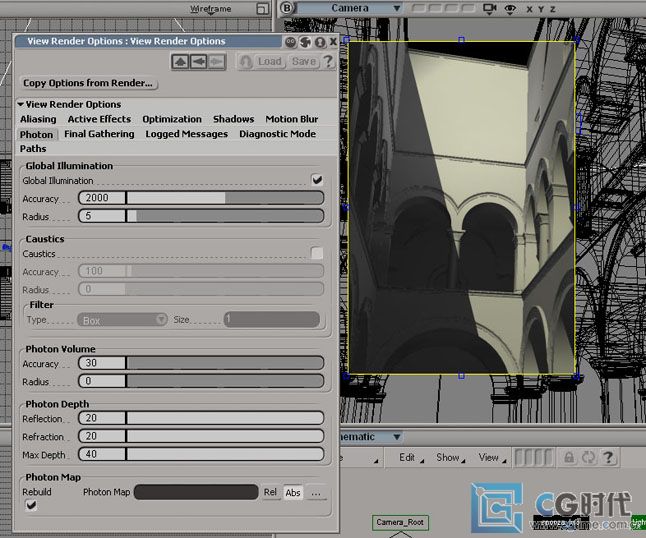Collapse the View Render Options section

[x=21, y=104]
